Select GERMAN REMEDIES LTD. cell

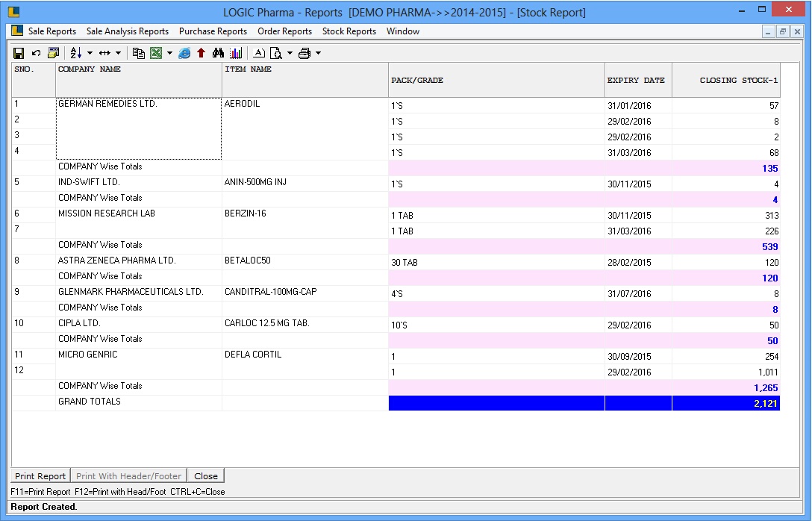pyautogui.click(x=138, y=128)
